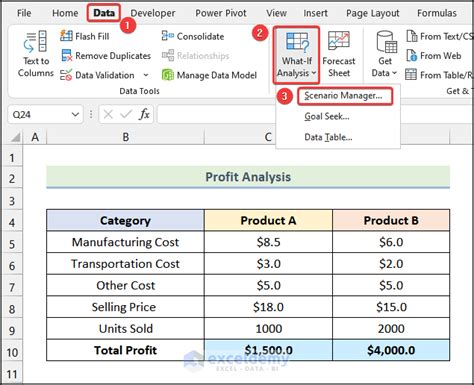Select the 2000 units cell

tap(391, 329)
